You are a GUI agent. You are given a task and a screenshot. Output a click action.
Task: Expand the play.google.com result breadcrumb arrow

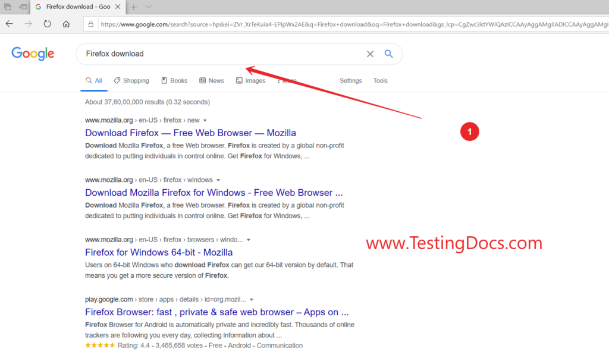pos(251,299)
